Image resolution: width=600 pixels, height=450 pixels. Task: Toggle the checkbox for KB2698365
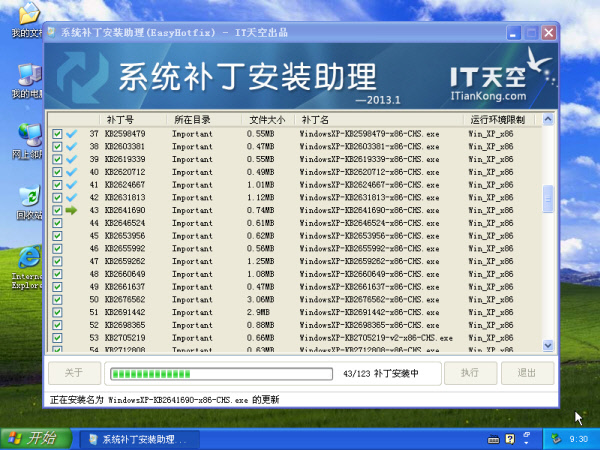pyautogui.click(x=57, y=325)
